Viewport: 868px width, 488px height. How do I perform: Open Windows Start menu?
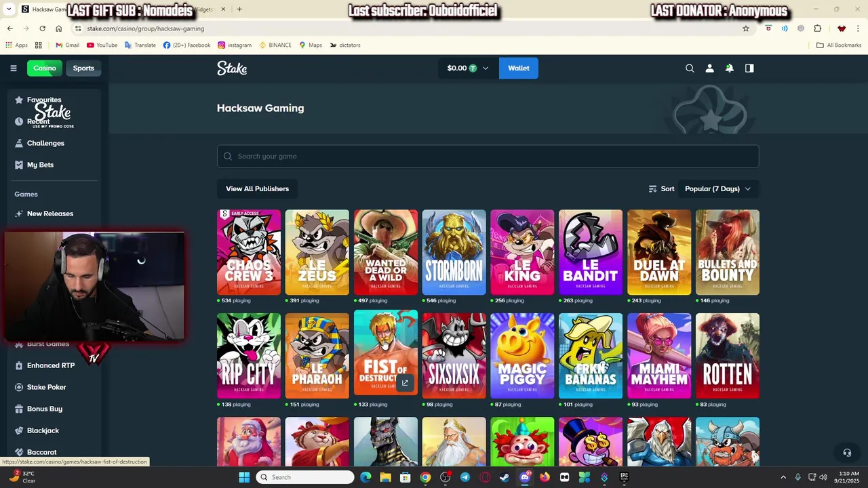coord(244,477)
